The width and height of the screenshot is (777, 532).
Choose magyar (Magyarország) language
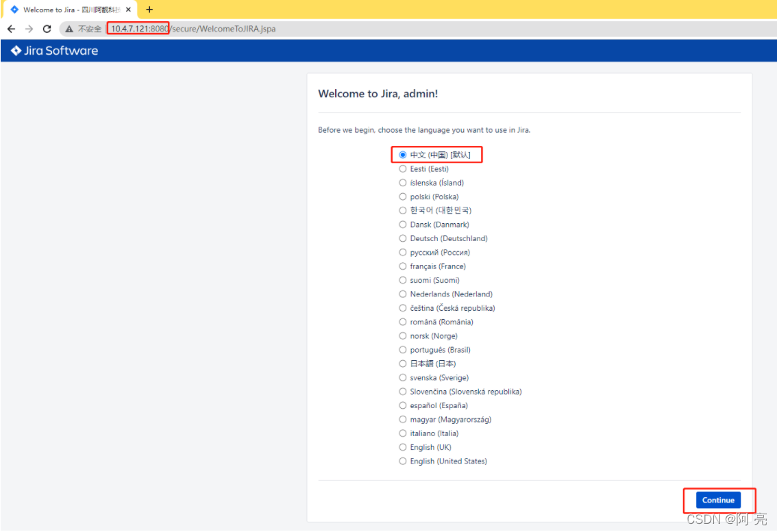[x=403, y=420]
